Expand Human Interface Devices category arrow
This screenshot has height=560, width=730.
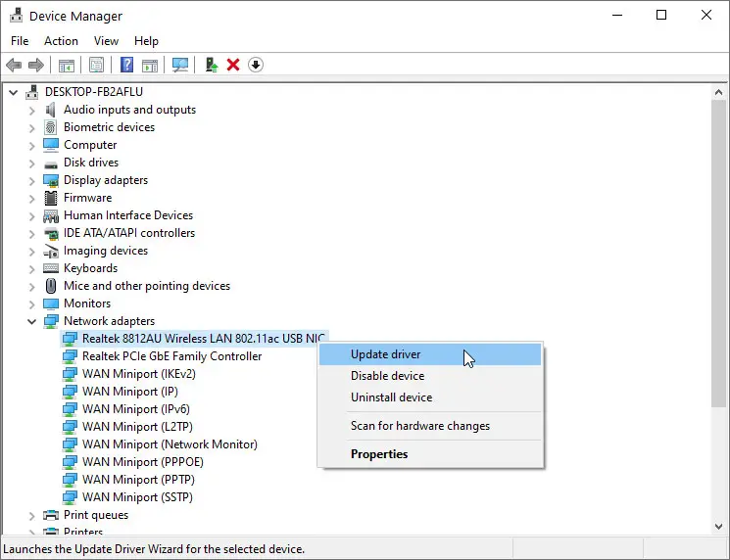click(x=31, y=216)
